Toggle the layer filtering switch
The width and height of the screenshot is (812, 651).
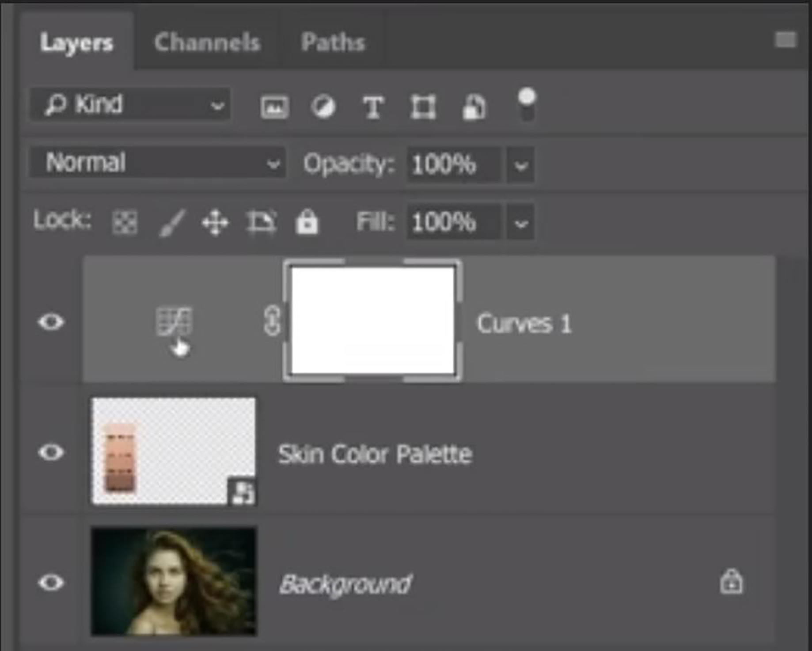coord(527,104)
